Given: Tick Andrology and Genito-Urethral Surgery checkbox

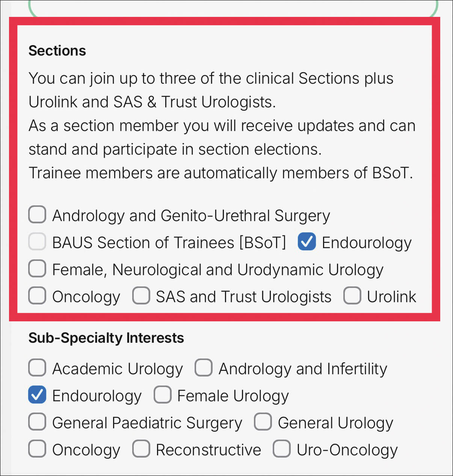Looking at the screenshot, I should pos(38,215).
